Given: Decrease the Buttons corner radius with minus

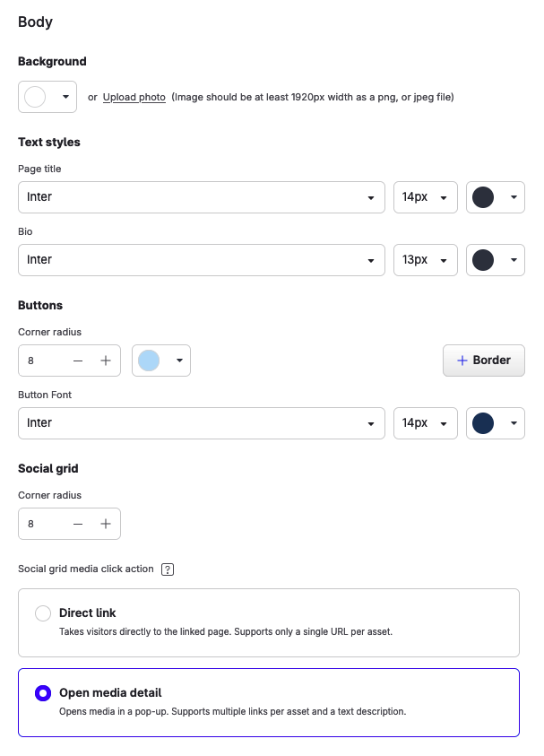Looking at the screenshot, I should point(78,361).
